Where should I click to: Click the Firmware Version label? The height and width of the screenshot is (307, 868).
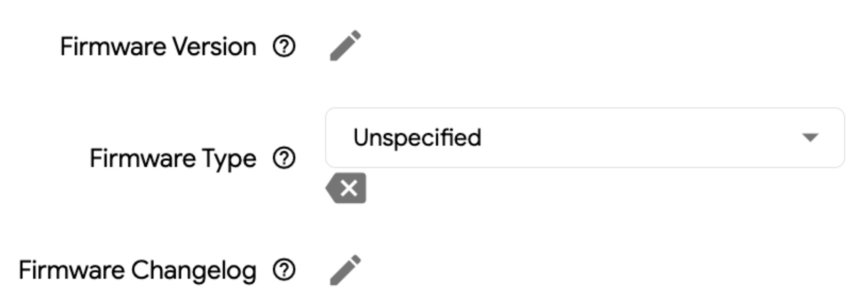(x=159, y=46)
